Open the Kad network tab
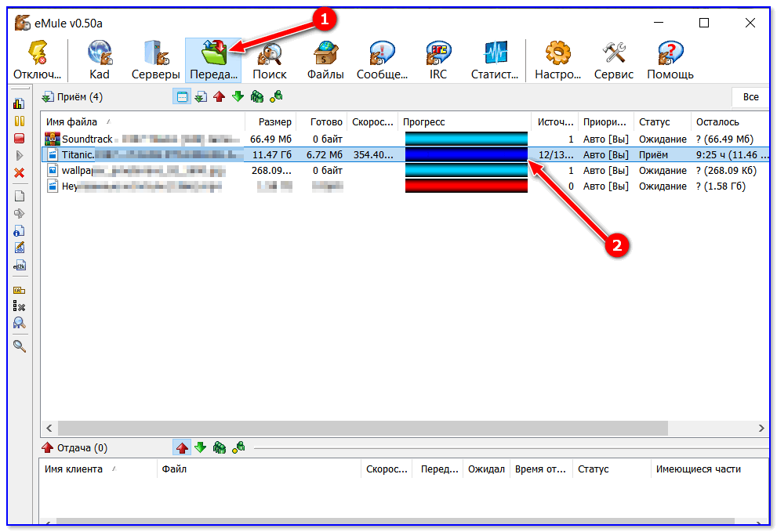Screen dimensions: 777x532 coord(100,60)
